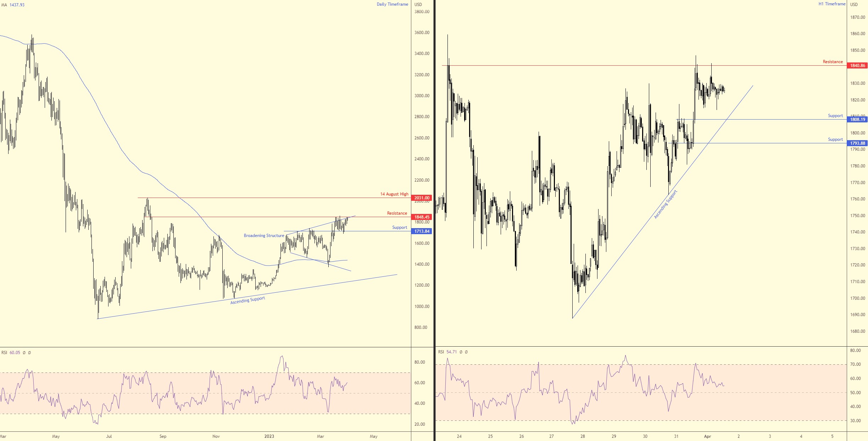Select Support label above 1808.19 line
Image resolution: width=868 pixels, height=441 pixels.
[x=835, y=116]
